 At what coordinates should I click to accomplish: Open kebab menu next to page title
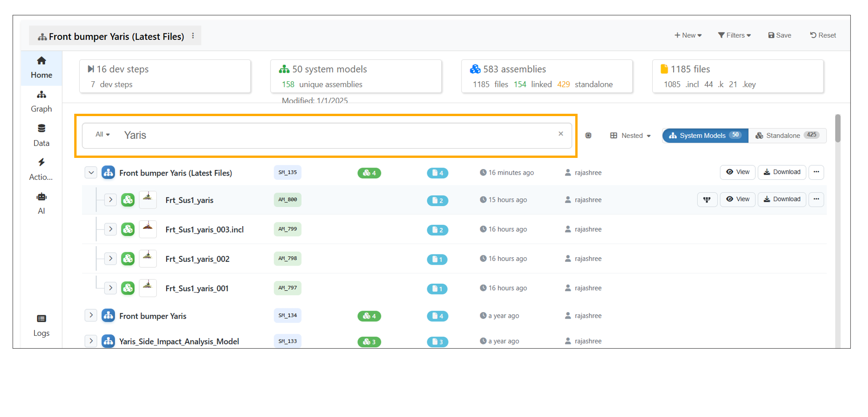pyautogui.click(x=193, y=36)
